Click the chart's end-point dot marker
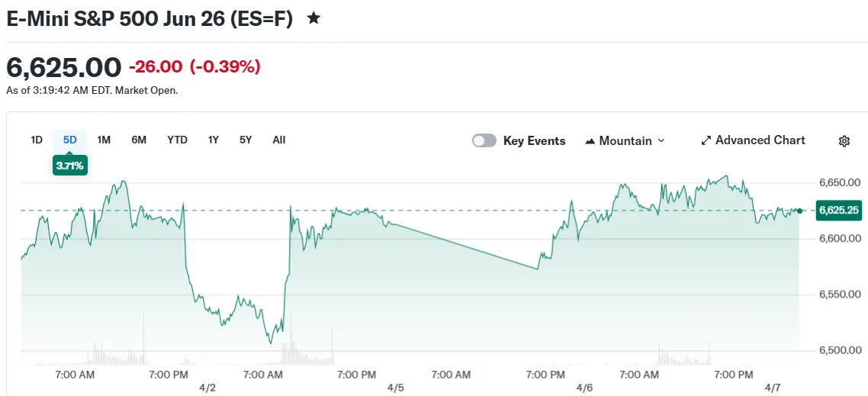 (x=799, y=211)
